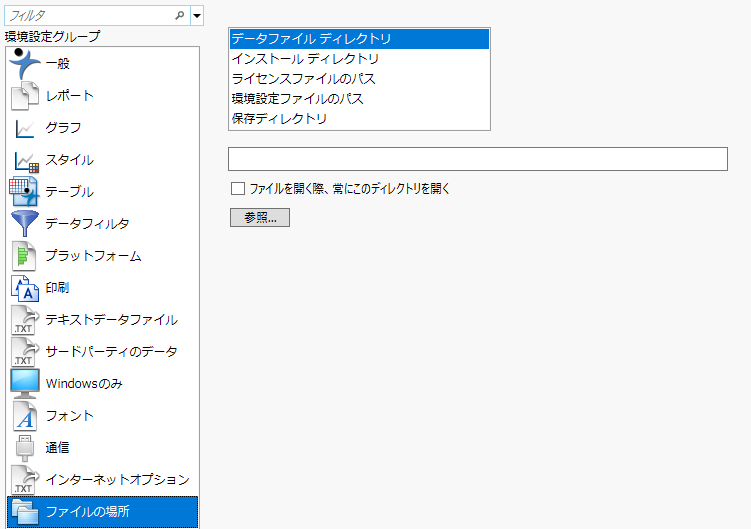The width and height of the screenshot is (751, 529).
Task: Open the テーブル group label
Action: (69, 192)
